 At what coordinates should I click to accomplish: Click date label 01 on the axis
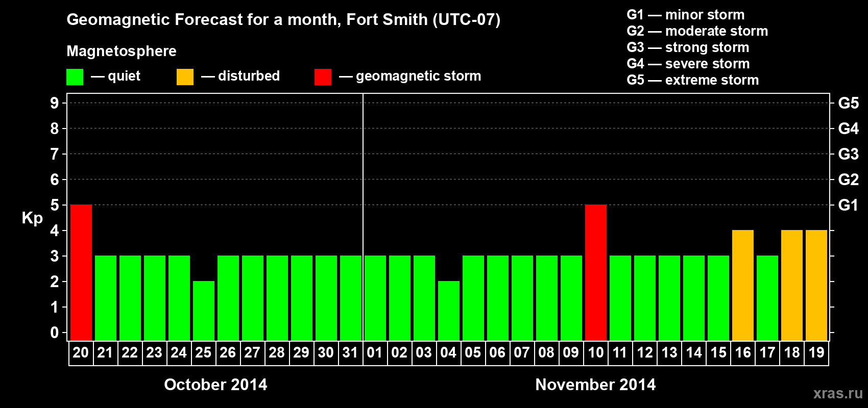point(375,352)
